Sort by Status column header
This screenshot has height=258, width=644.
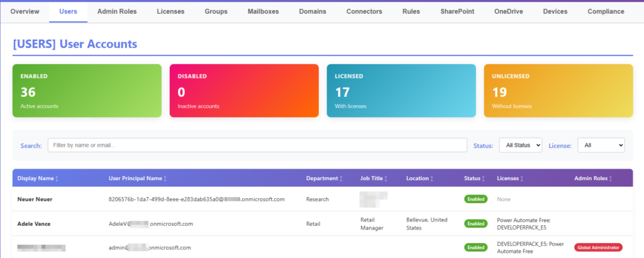pyautogui.click(x=484, y=179)
